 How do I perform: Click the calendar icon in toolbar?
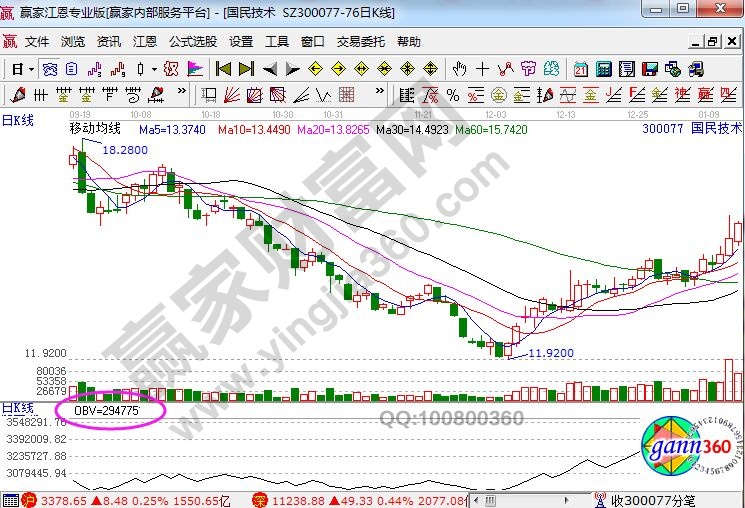tap(581, 69)
